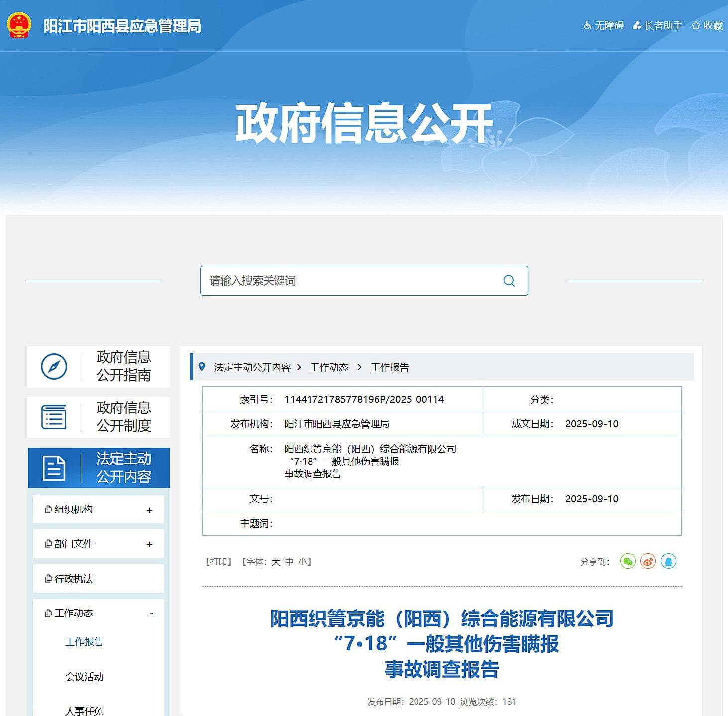Click the document icon for 法定主动公开内容
Image resolution: width=728 pixels, height=716 pixels.
(x=55, y=468)
